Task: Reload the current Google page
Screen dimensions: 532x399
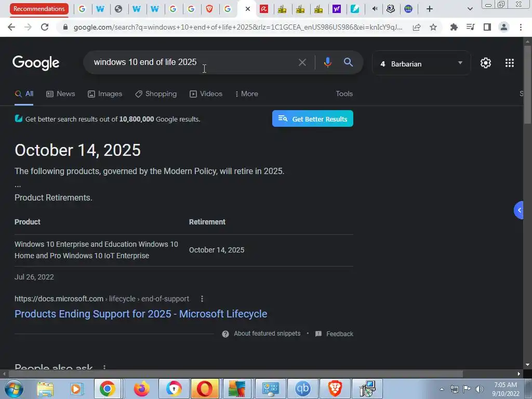Action: coord(45,27)
